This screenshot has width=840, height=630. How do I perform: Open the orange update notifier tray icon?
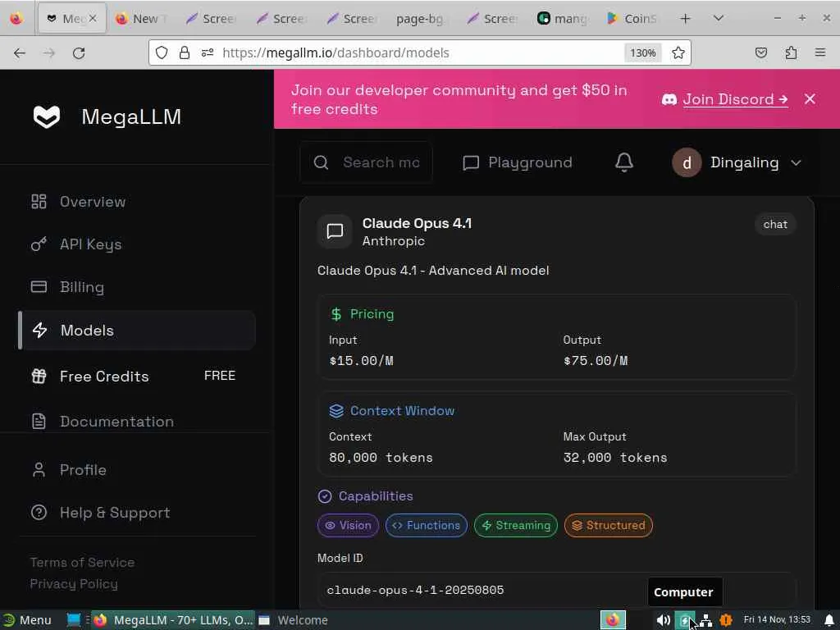click(x=726, y=620)
